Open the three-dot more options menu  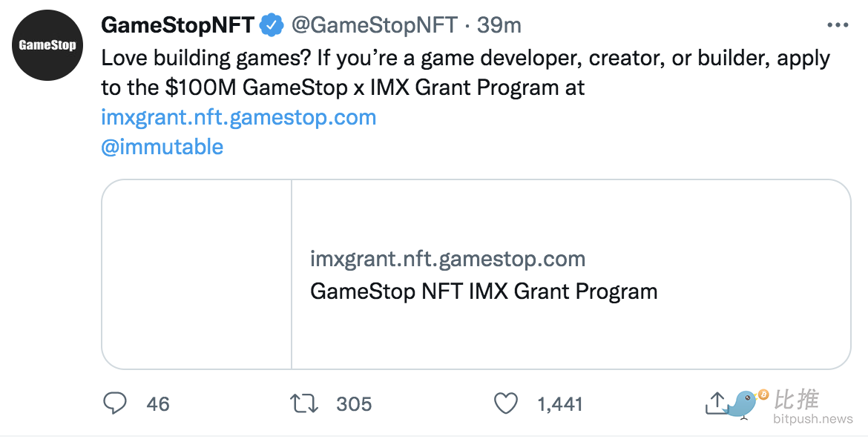coord(837,25)
